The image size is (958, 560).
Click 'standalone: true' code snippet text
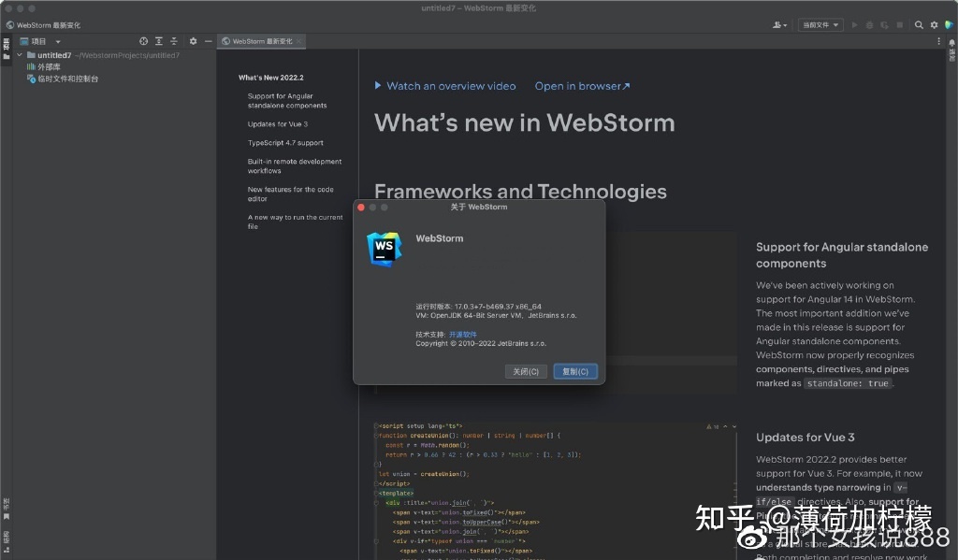(848, 383)
